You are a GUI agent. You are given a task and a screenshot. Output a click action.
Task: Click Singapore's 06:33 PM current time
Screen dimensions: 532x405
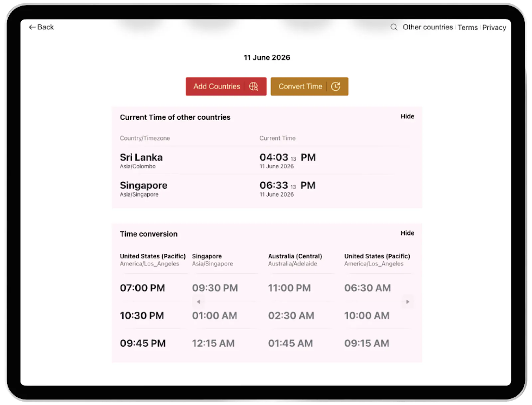click(288, 185)
